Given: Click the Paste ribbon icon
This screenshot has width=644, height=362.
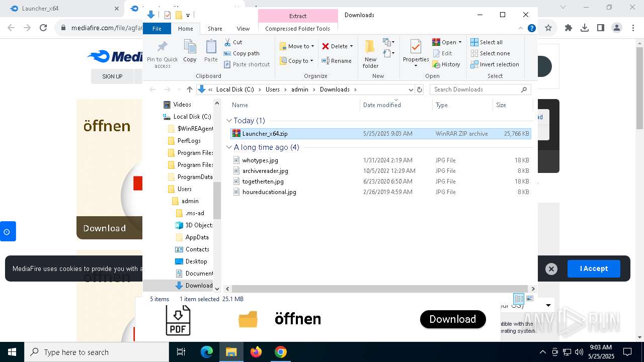Looking at the screenshot, I should [211, 51].
